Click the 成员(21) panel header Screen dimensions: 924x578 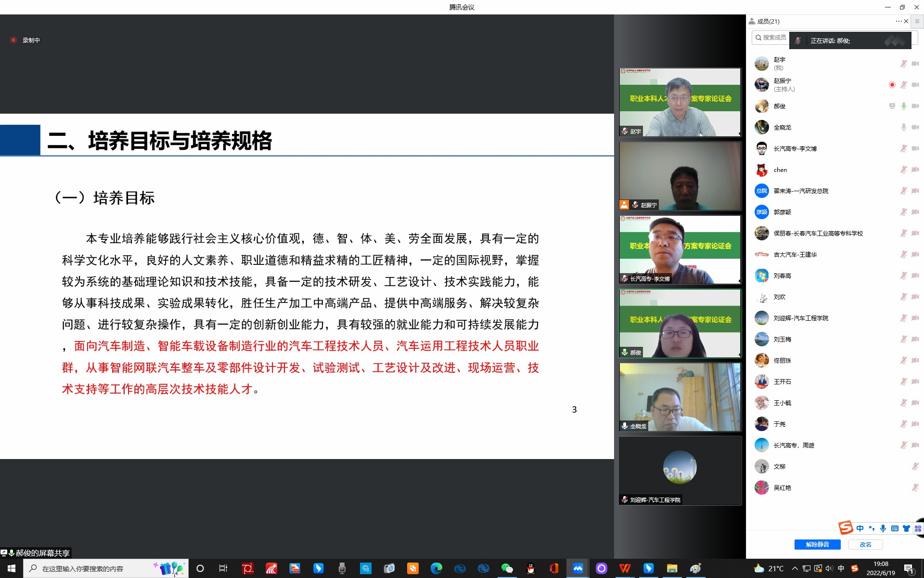click(x=768, y=21)
